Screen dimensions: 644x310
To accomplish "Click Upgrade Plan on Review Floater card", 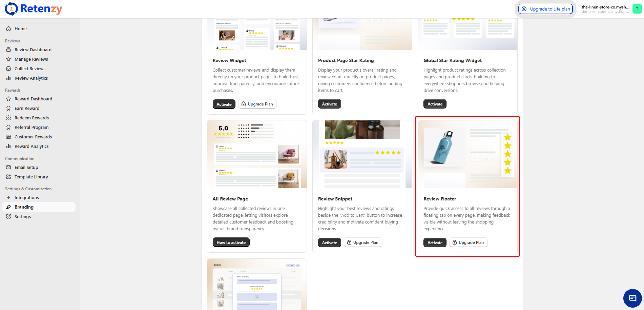I will tap(469, 243).
